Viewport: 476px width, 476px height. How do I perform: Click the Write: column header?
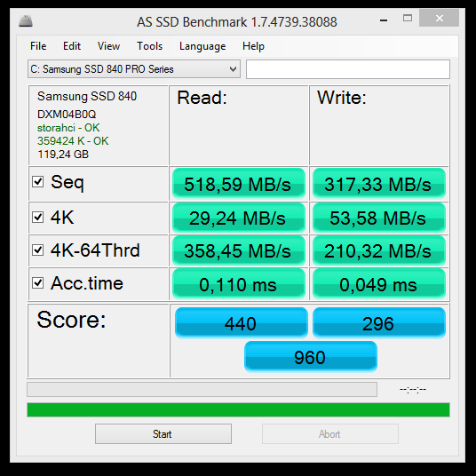point(342,98)
